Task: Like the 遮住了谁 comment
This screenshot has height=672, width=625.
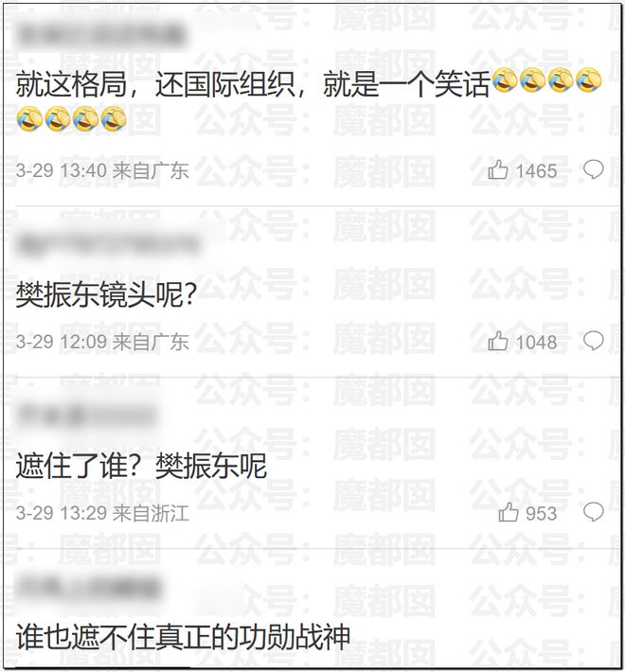Action: point(509,513)
